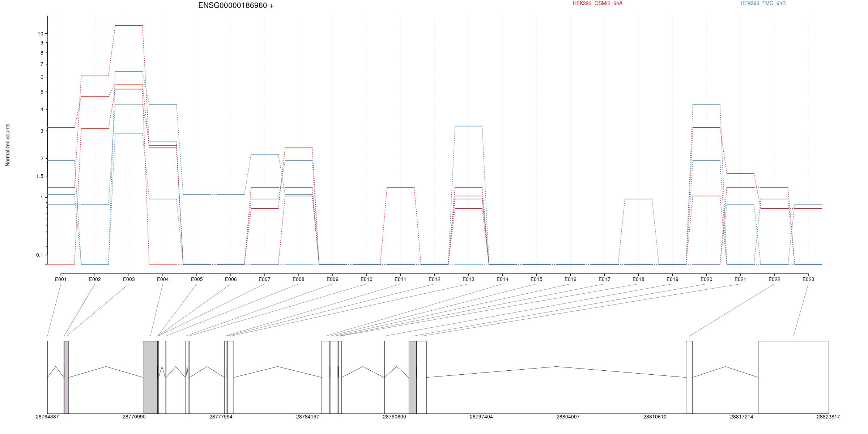Click the narrow exon box near 28810610
868x434 pixels.
(689, 377)
